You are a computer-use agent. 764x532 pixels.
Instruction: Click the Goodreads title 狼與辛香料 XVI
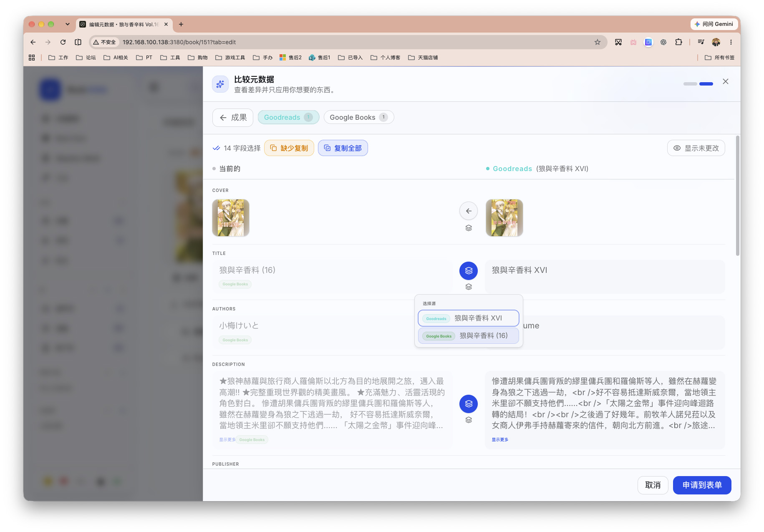pos(519,270)
